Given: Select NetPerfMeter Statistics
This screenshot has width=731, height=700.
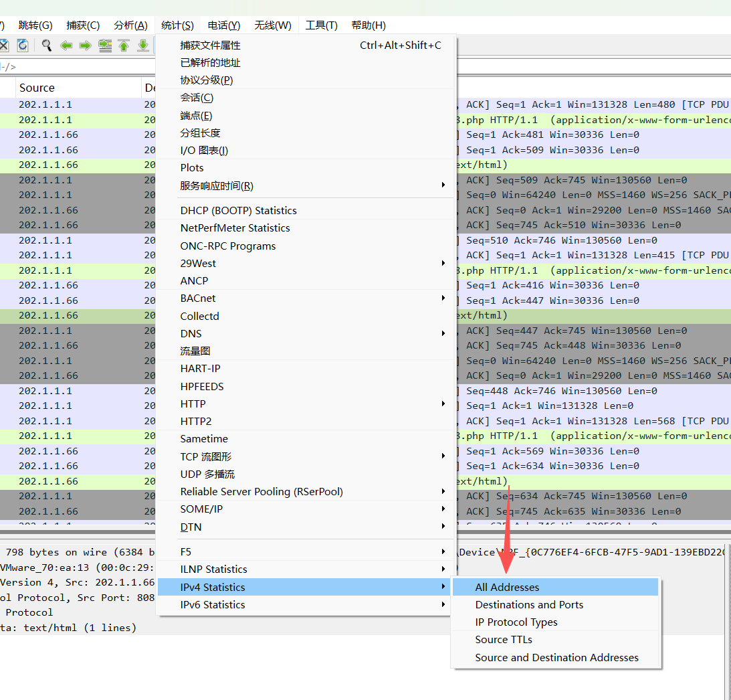Looking at the screenshot, I should [x=306, y=228].
